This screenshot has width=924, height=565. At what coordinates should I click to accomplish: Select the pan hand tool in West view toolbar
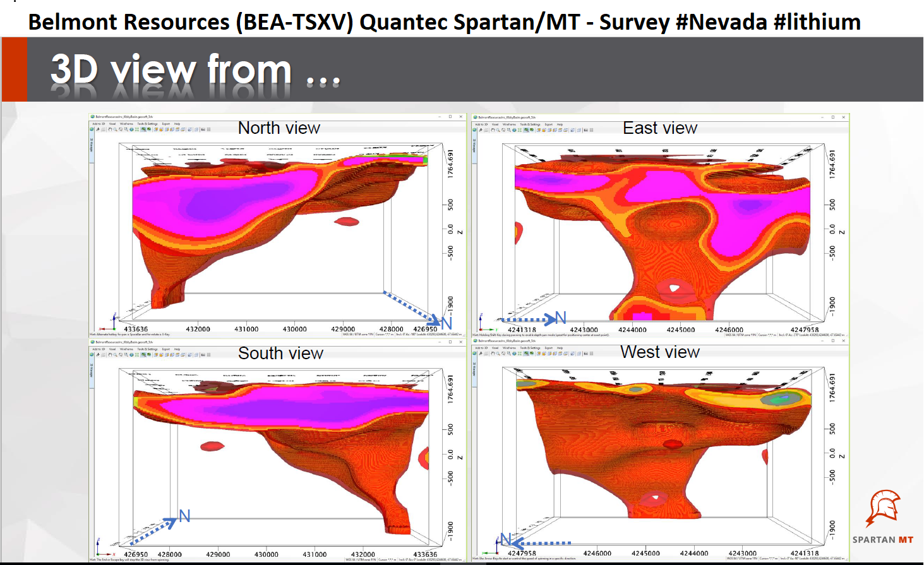pos(493,354)
